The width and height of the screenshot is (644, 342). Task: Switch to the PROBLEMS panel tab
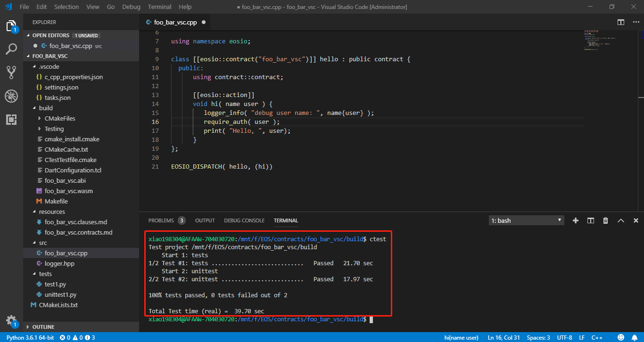[x=166, y=220]
